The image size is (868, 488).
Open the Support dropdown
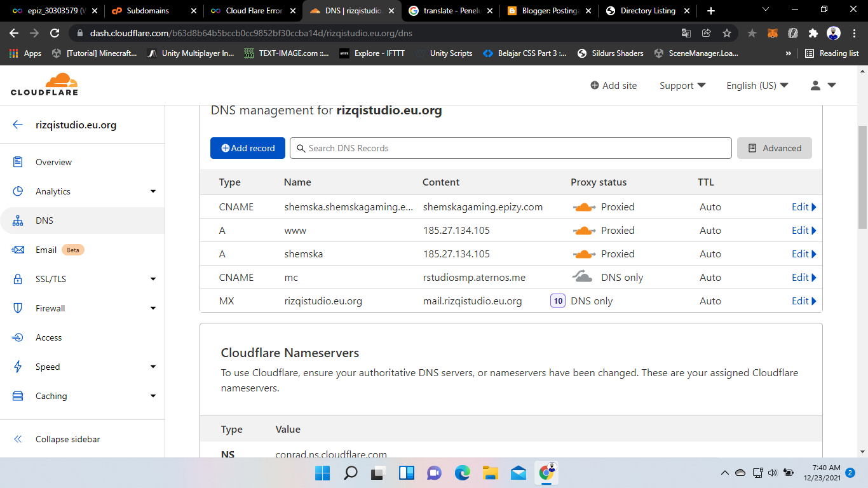pos(682,85)
